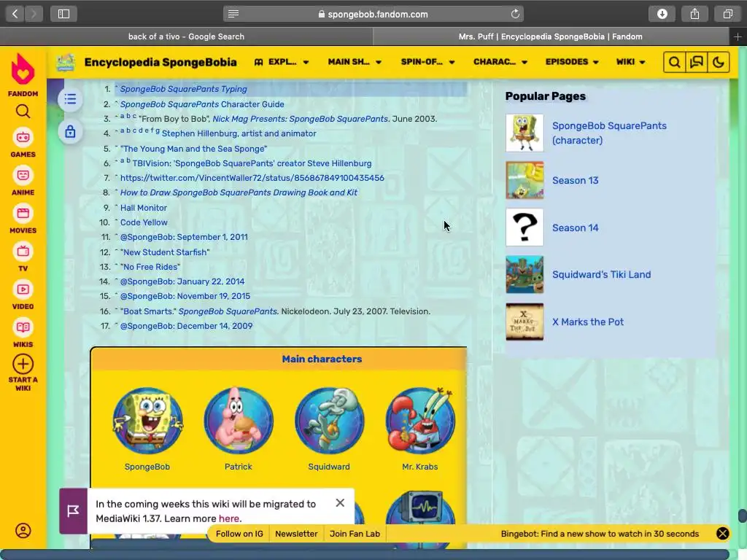
Task: Expand the Explore menu
Action: [282, 62]
